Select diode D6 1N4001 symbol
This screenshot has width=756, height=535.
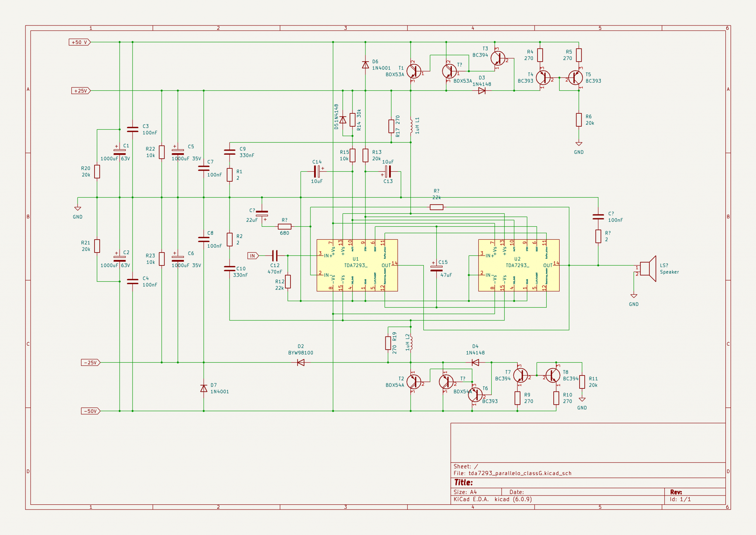point(365,65)
